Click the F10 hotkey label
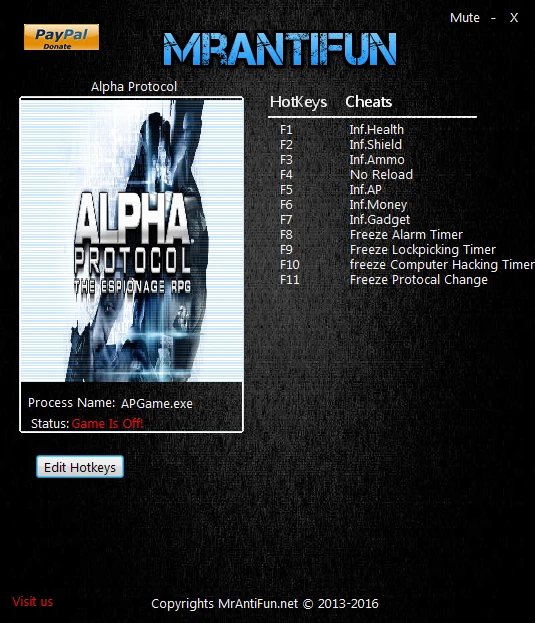Screen dimensions: 535x623 coord(290,265)
